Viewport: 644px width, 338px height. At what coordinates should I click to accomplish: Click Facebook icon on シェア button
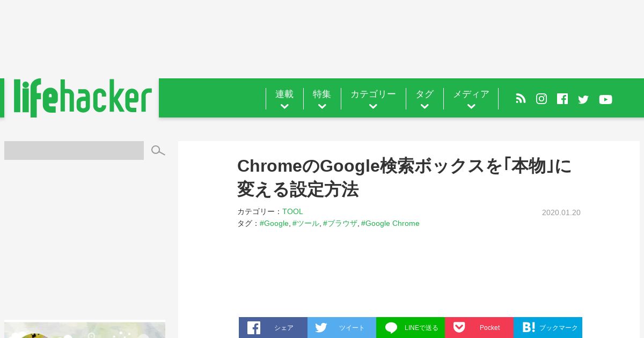point(254,328)
